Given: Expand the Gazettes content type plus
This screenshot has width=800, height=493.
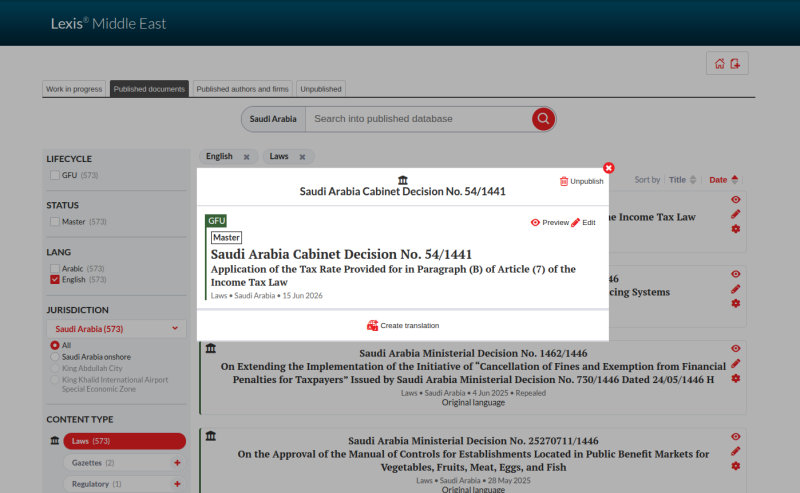Looking at the screenshot, I should [177, 463].
